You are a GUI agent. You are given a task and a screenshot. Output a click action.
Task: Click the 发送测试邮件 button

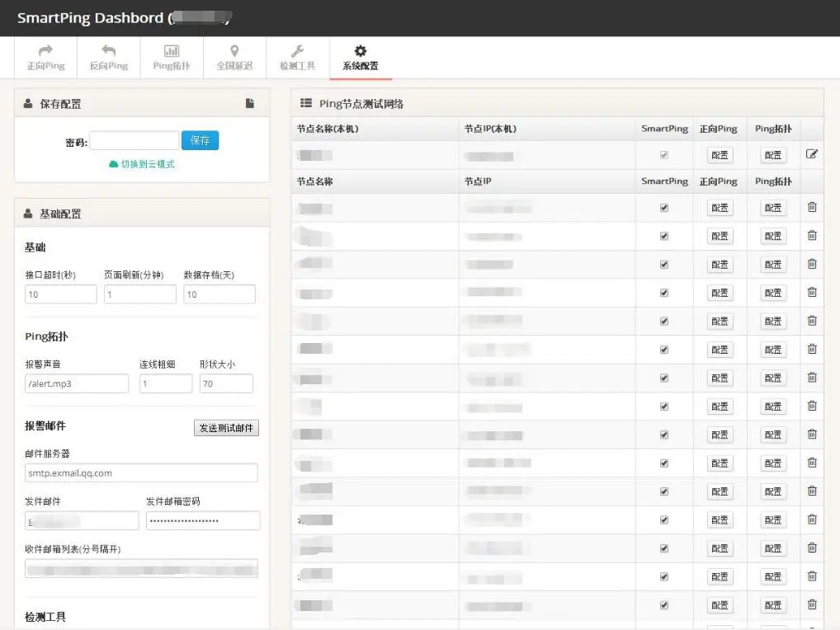point(226,428)
